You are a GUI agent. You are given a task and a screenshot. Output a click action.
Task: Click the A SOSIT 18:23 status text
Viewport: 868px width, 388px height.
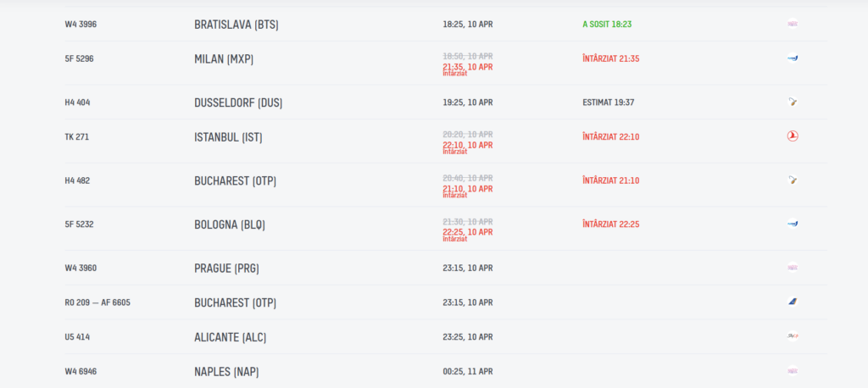[607, 25]
